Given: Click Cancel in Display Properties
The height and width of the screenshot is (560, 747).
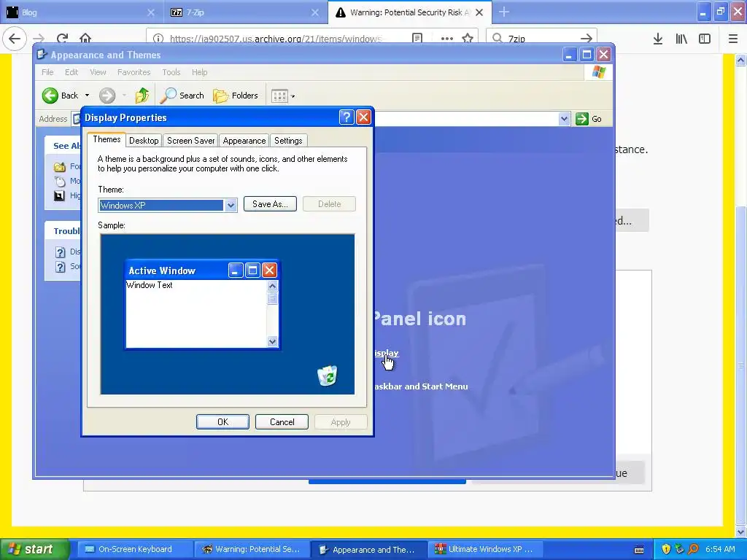Looking at the screenshot, I should pyautogui.click(x=282, y=422).
